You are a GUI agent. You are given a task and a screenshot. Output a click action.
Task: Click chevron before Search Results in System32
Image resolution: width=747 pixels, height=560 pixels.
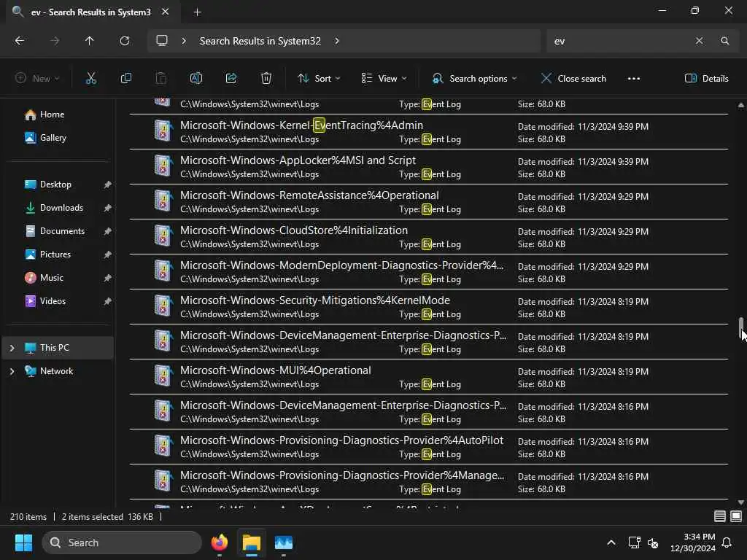[184, 41]
